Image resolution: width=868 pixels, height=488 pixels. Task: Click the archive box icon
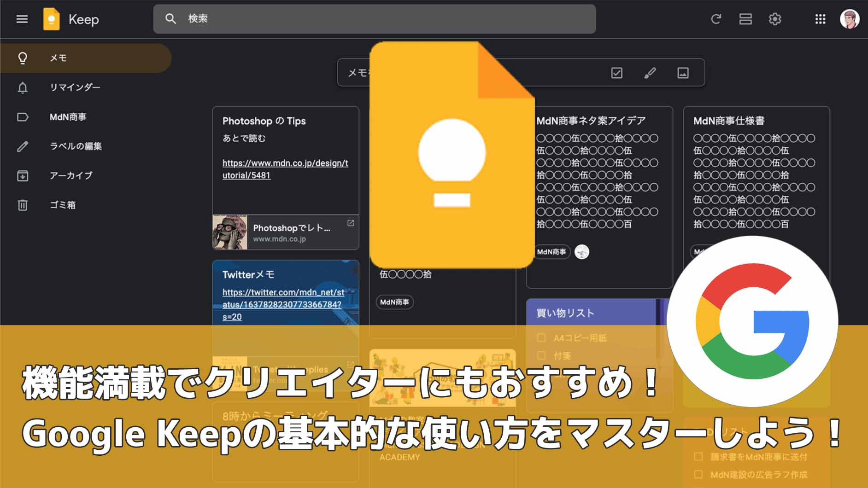[x=23, y=175]
